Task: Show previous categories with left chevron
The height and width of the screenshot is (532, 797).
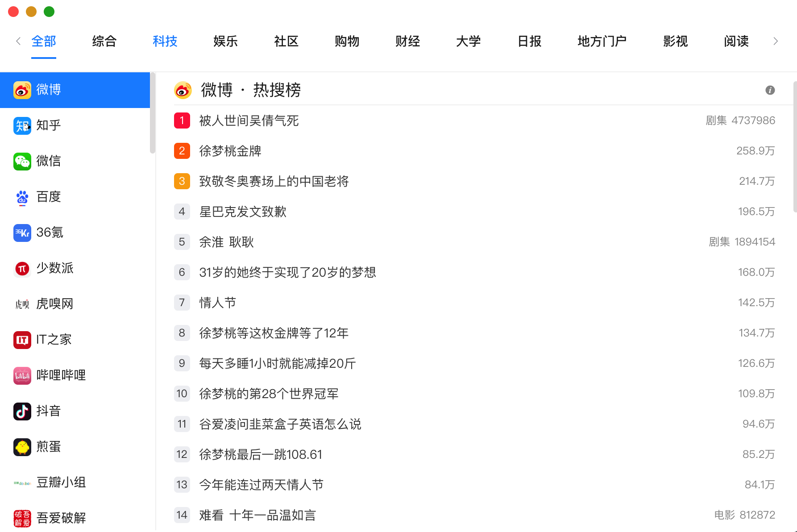Action: pos(18,41)
